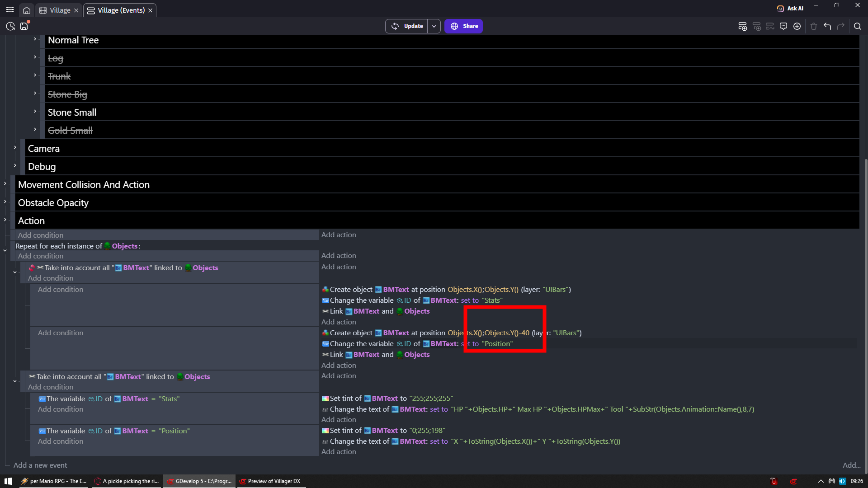
Task: Delete selected event with the trash icon
Action: pos(813,26)
